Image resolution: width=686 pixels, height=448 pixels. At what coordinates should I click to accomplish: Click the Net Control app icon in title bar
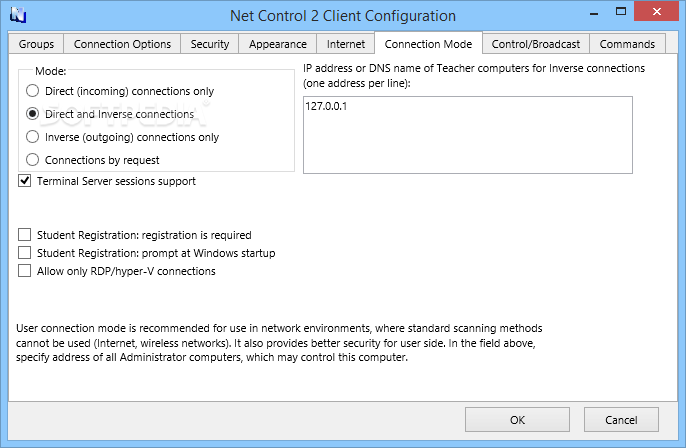pyautogui.click(x=18, y=15)
